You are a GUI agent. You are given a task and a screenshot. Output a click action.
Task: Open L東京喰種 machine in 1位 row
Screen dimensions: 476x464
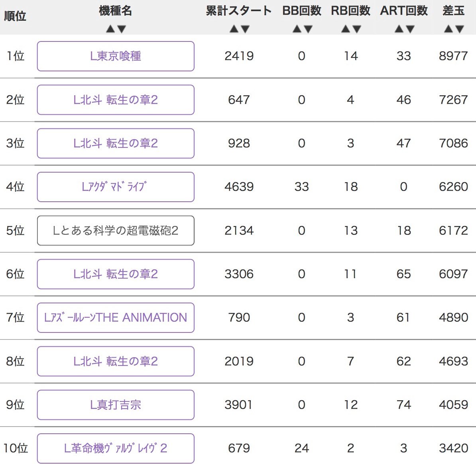tap(116, 56)
